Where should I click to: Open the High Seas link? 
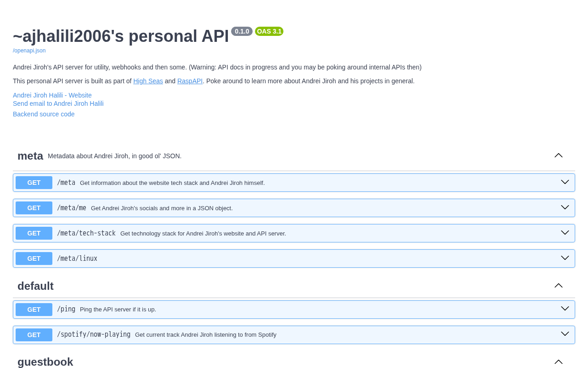(148, 81)
